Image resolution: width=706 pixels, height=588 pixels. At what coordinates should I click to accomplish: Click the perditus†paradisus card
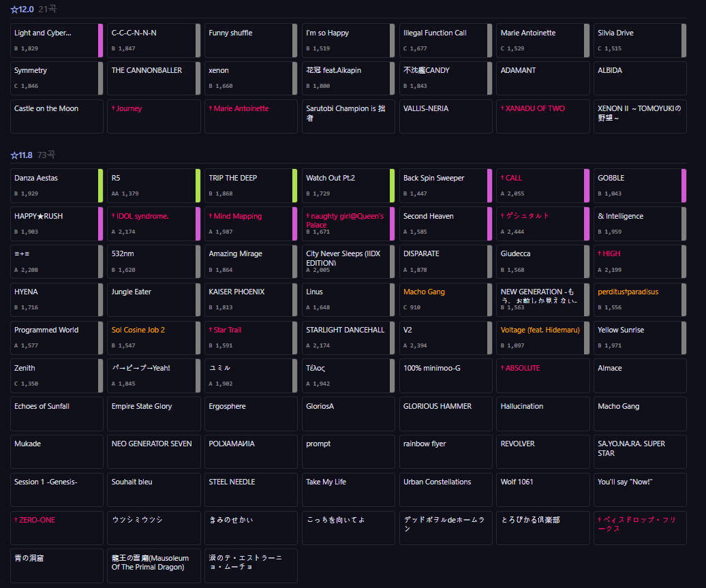(x=641, y=300)
